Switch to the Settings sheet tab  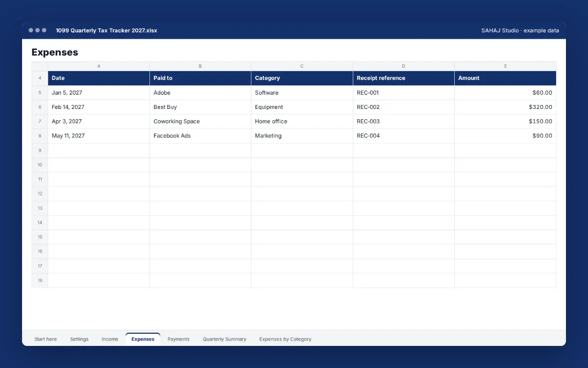point(79,339)
